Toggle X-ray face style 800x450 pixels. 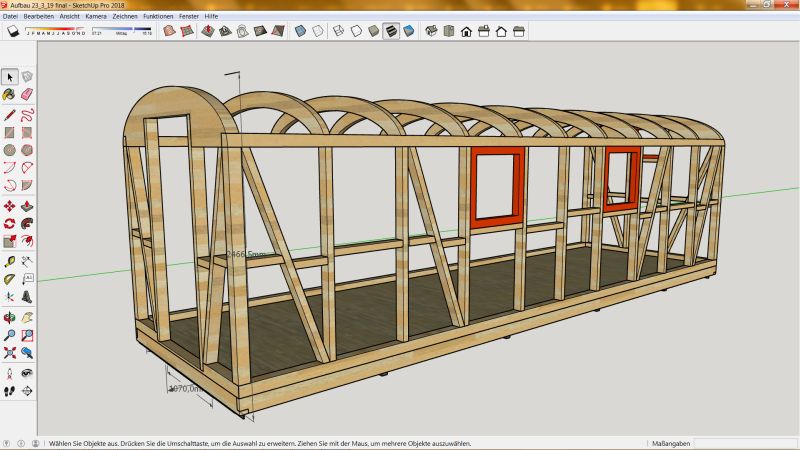(300, 31)
